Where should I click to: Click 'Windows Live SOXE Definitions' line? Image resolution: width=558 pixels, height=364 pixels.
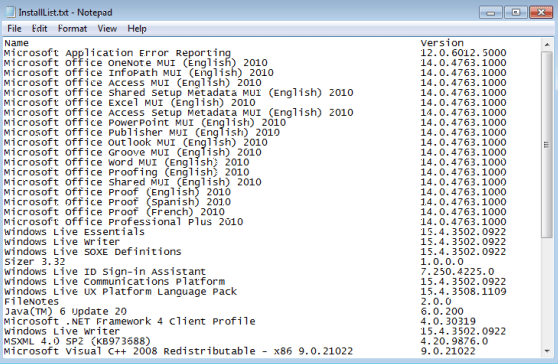click(x=93, y=252)
